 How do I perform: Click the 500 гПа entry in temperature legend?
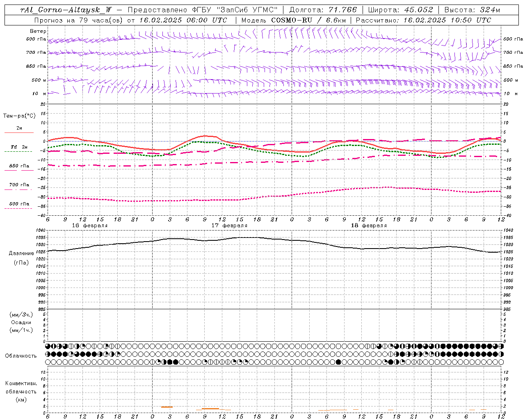(x=19, y=204)
